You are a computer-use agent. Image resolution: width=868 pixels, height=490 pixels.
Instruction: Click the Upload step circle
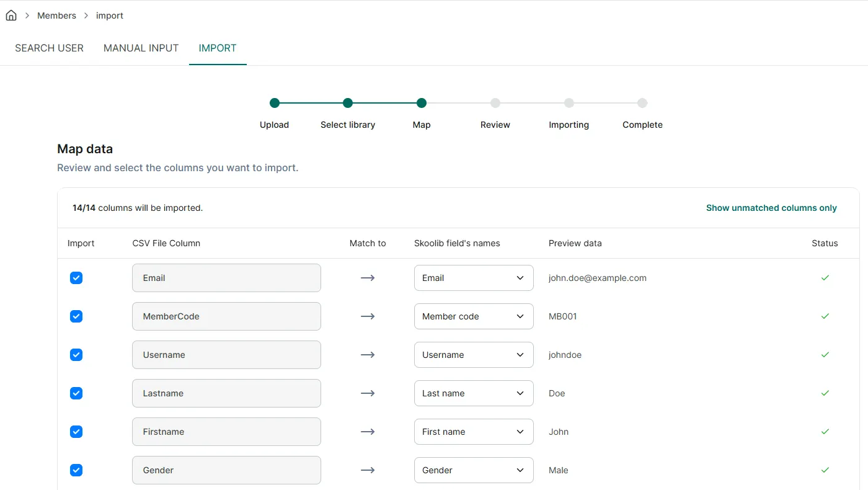pos(275,103)
